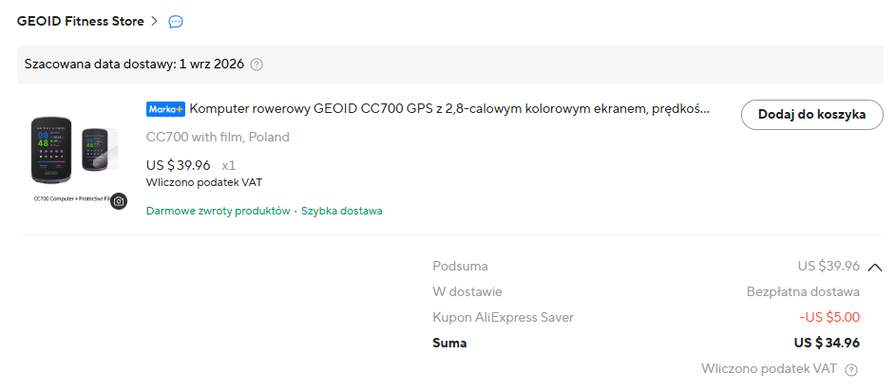895x391 pixels.
Task: Click the camera image search icon on the thumbnail
Action: pyautogui.click(x=118, y=201)
